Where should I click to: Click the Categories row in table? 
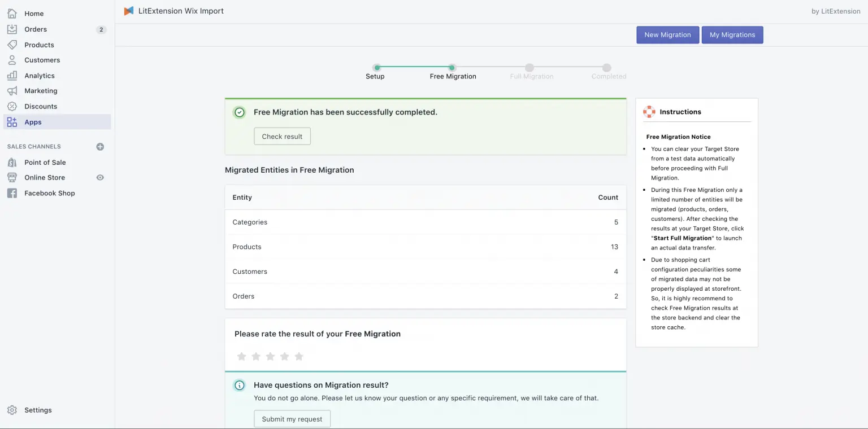coord(426,222)
